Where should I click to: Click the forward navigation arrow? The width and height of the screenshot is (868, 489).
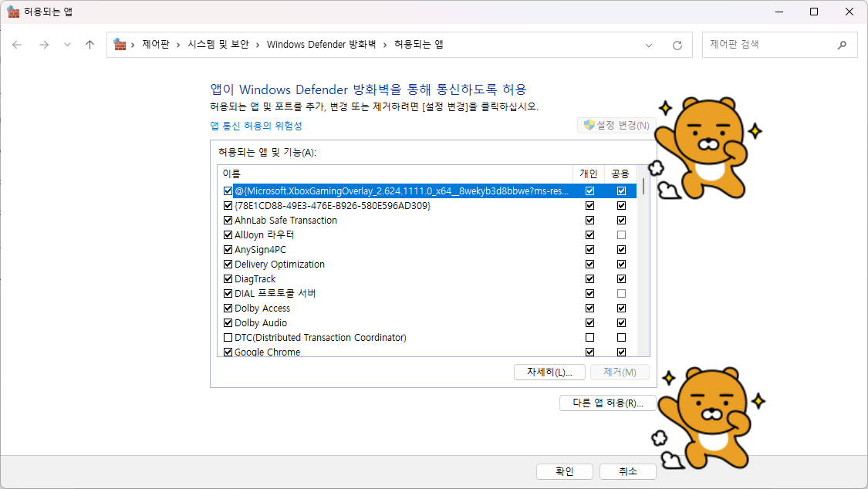(x=44, y=45)
